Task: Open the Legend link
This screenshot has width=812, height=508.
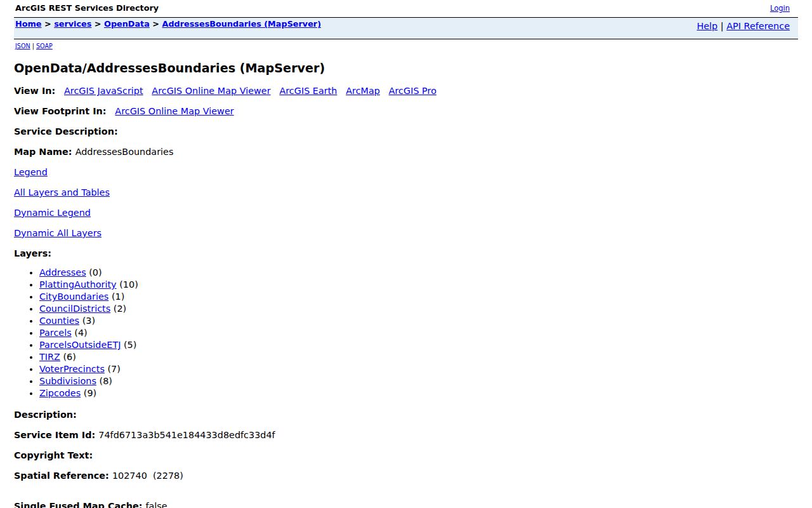Action: tap(30, 172)
